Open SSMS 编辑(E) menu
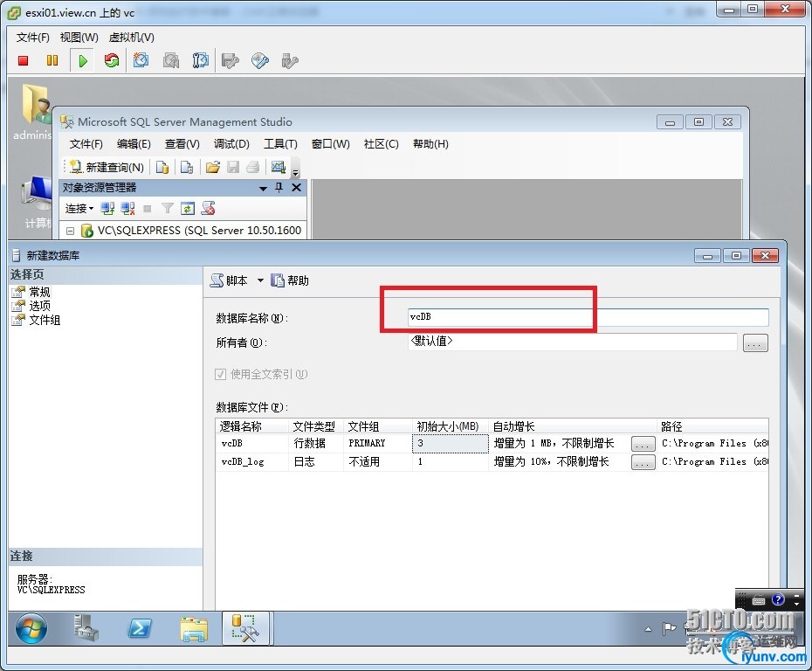Viewport: 812px width, 671px height. tap(134, 144)
